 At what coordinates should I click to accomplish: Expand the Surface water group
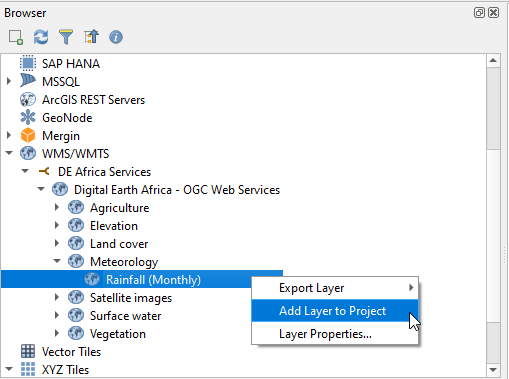click(57, 315)
